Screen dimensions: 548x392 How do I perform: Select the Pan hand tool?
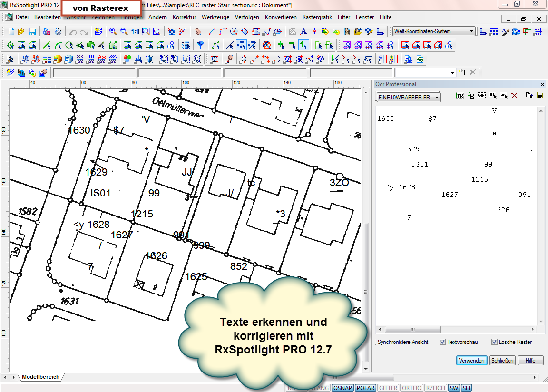point(198,32)
